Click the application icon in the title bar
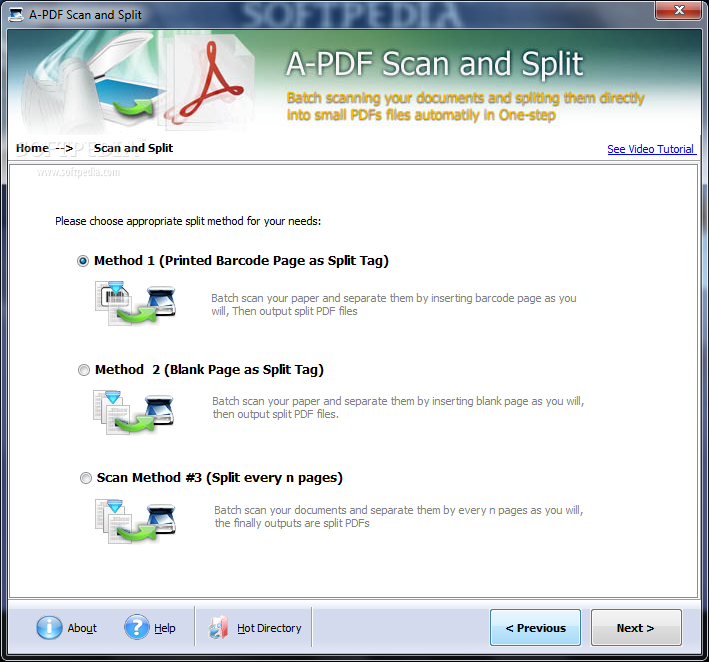 coord(16,15)
